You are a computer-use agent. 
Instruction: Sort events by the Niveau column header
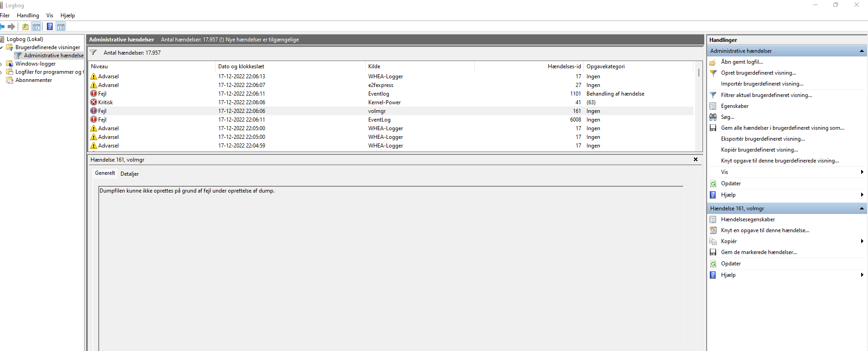point(152,66)
